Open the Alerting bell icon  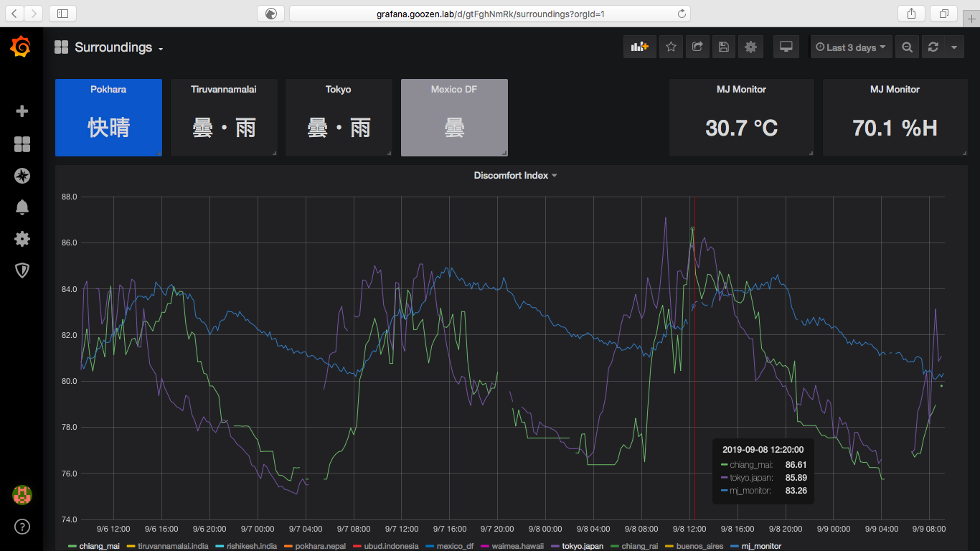pos(22,207)
